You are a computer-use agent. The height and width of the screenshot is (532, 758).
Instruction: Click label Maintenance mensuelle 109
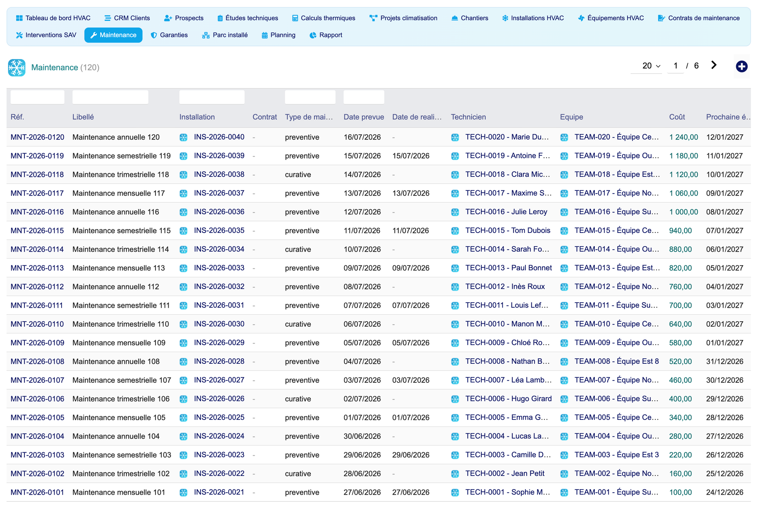[x=119, y=343]
